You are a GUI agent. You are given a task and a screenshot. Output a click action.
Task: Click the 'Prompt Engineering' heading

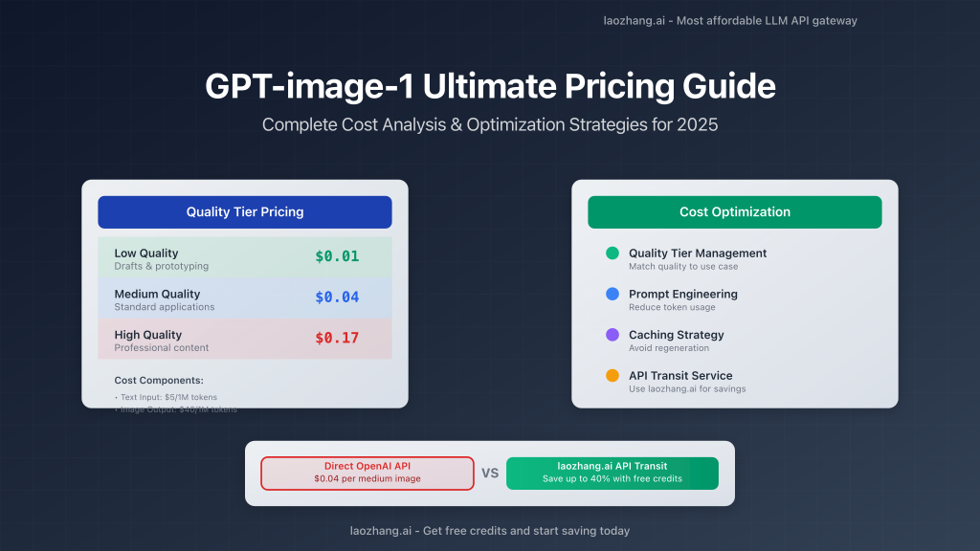(683, 295)
